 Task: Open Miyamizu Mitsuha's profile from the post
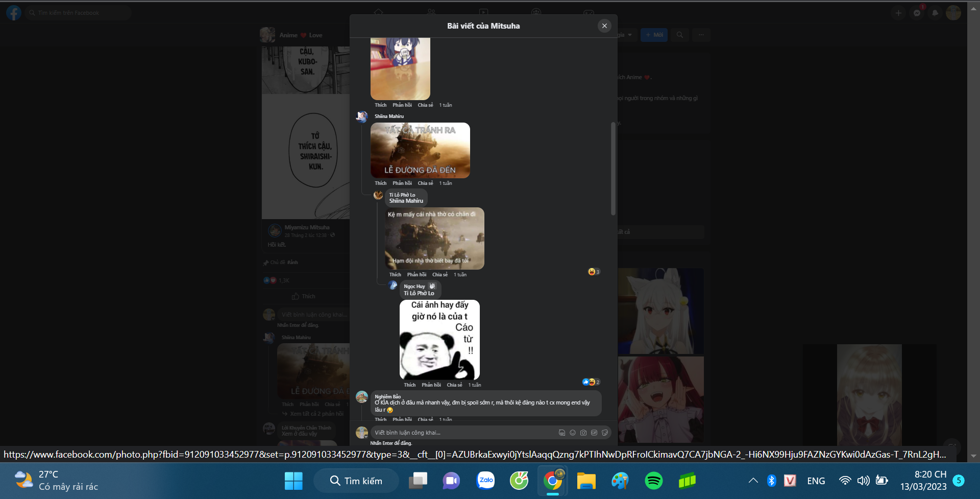(307, 227)
